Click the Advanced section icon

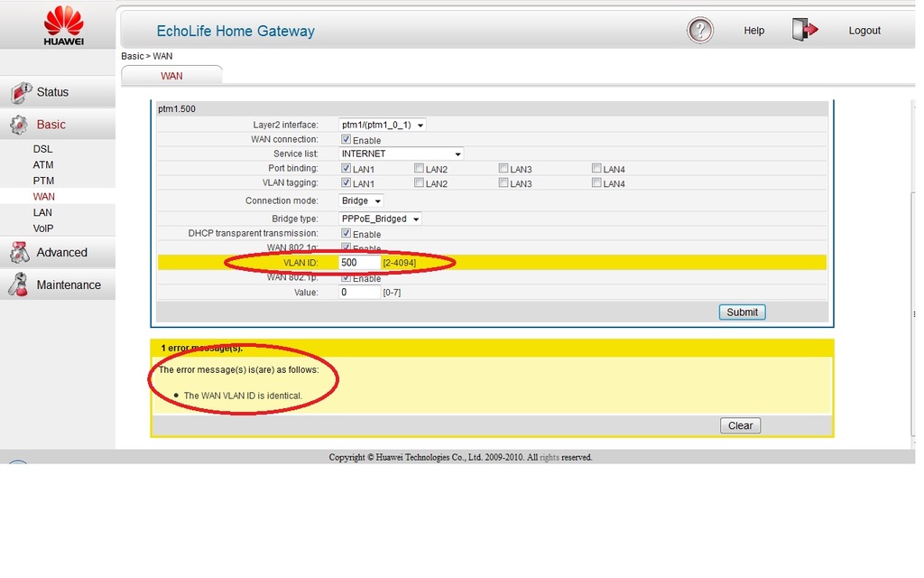[x=19, y=253]
